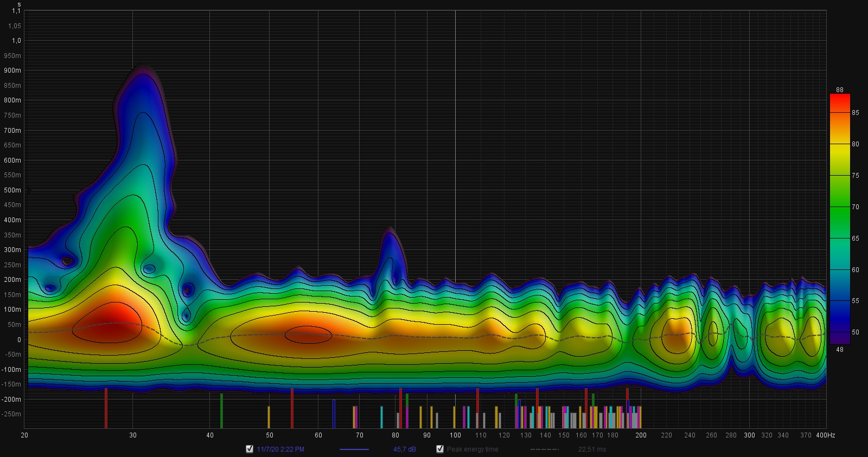Image resolution: width=868 pixels, height=457 pixels.
Task: Select the blue mode marker near 63 Hz
Action: [x=334, y=414]
